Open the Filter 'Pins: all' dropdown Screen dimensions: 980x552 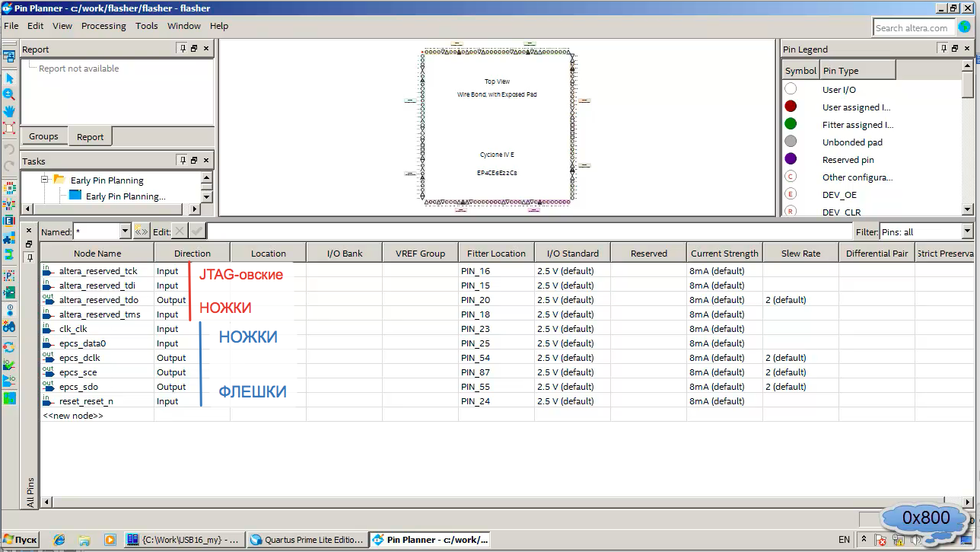[967, 231]
